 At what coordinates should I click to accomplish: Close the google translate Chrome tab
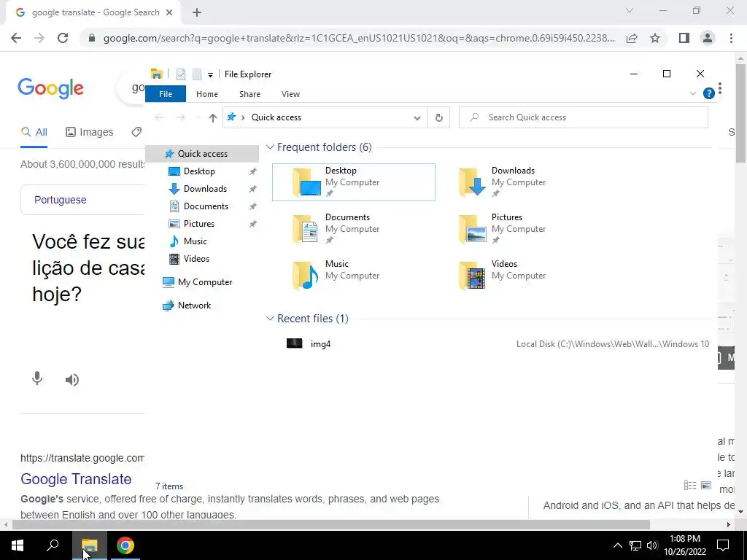(x=169, y=13)
